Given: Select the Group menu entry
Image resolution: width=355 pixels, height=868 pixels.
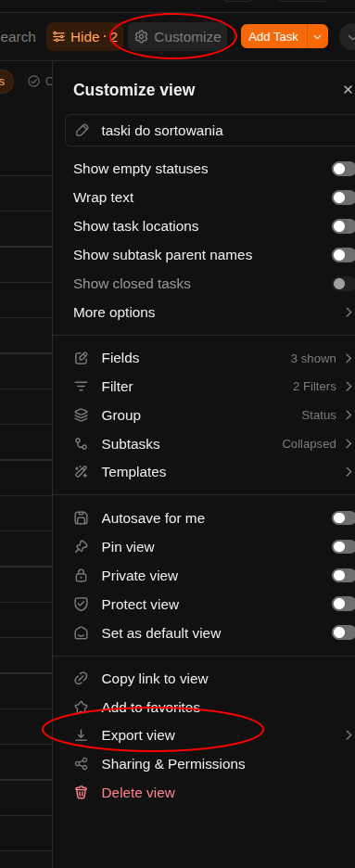Looking at the screenshot, I should click(121, 415).
